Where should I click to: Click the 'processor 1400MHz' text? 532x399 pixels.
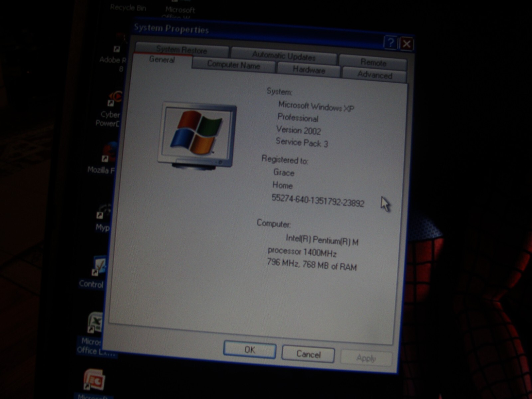[302, 252]
